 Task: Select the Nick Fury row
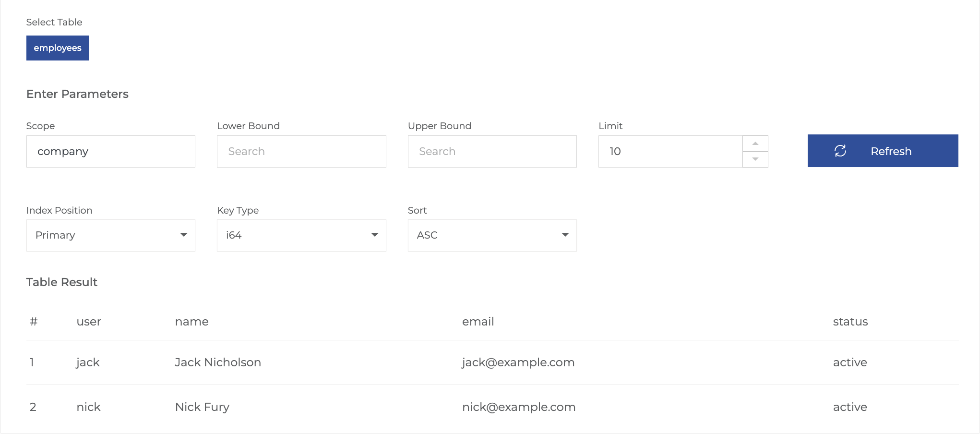pos(202,407)
